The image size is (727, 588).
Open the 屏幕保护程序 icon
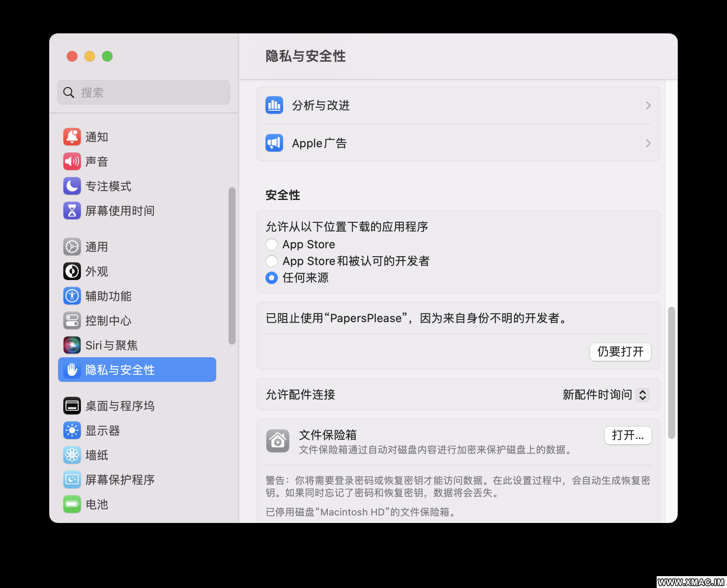[x=72, y=479]
